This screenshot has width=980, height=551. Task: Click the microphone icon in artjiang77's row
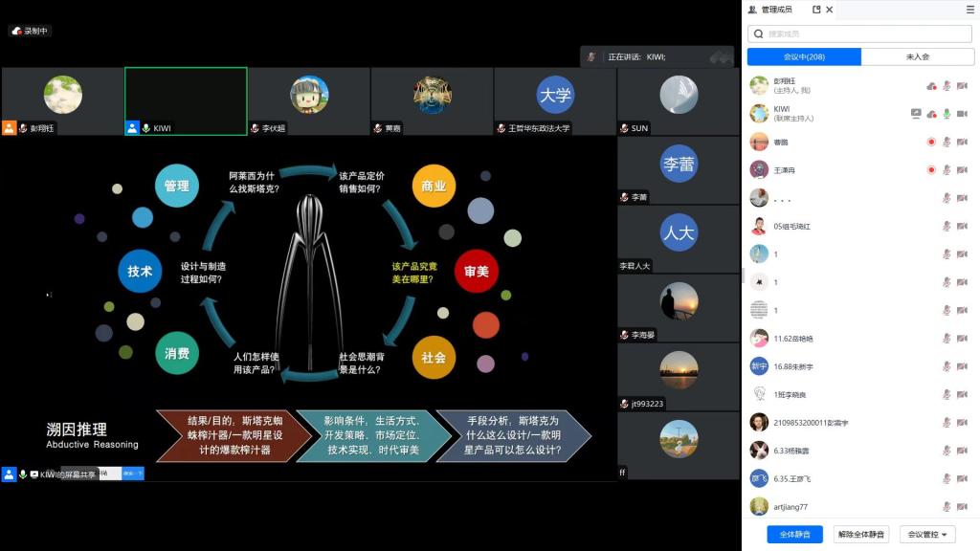coord(947,507)
